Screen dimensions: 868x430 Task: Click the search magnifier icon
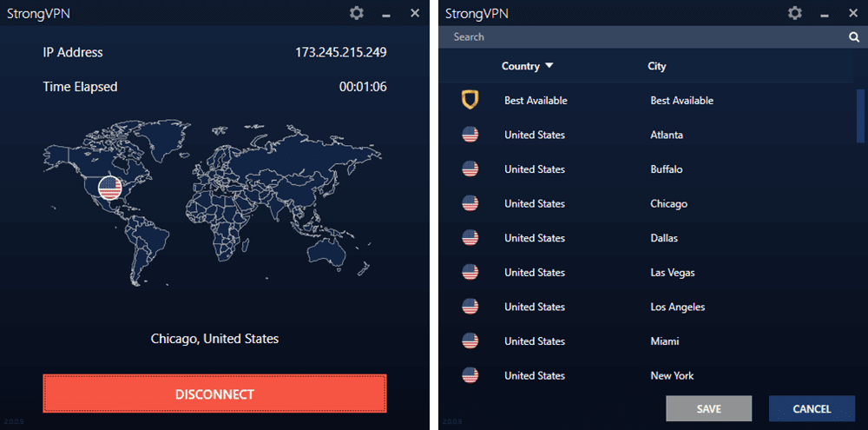[x=853, y=37]
